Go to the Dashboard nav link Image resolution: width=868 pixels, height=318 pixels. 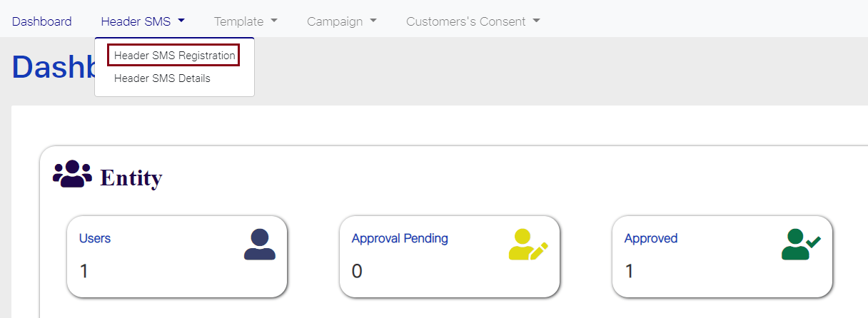tap(41, 21)
